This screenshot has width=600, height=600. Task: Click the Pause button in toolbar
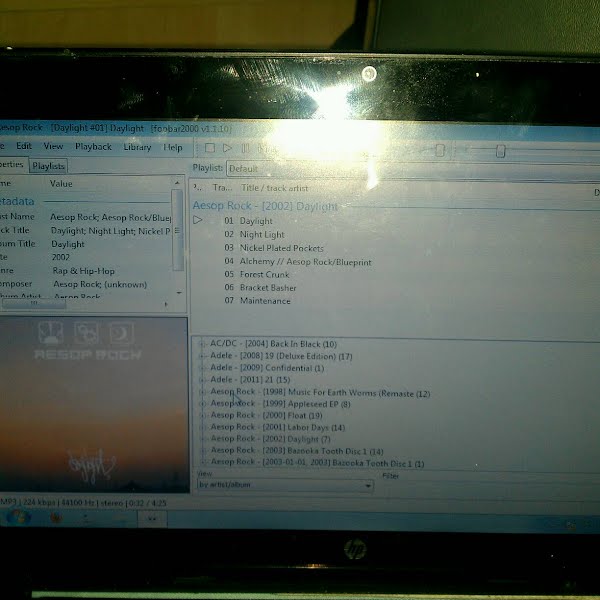(x=246, y=148)
